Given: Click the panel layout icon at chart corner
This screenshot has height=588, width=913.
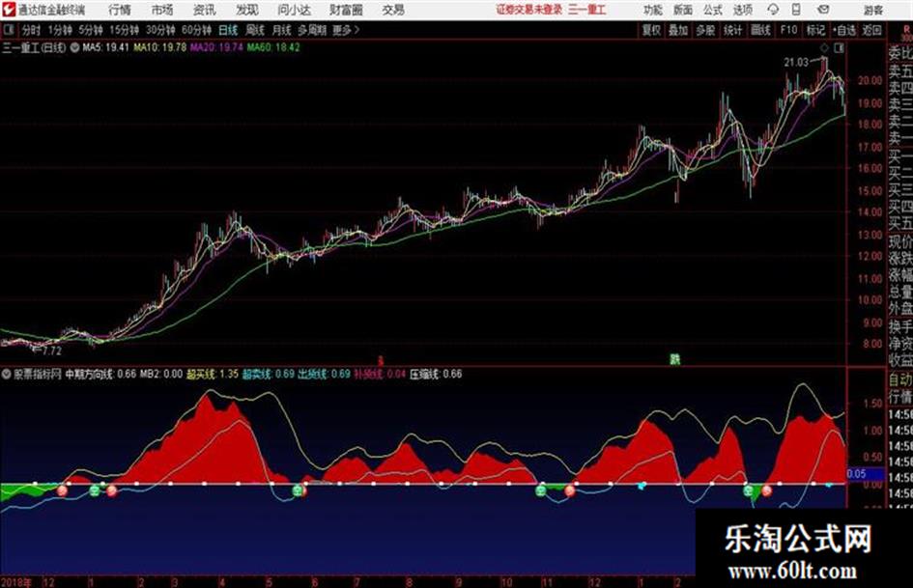Looking at the screenshot, I should [x=839, y=48].
